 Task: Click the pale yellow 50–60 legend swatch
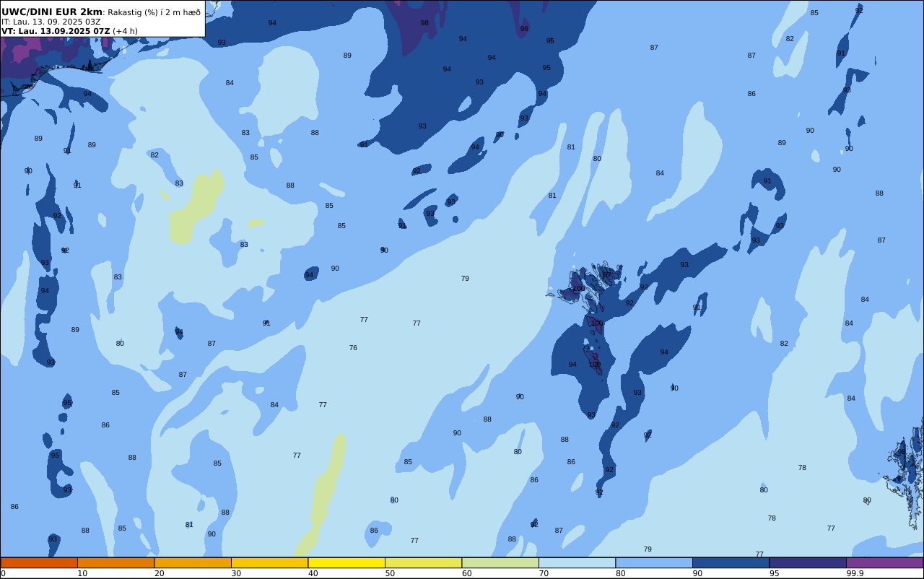tap(423, 562)
